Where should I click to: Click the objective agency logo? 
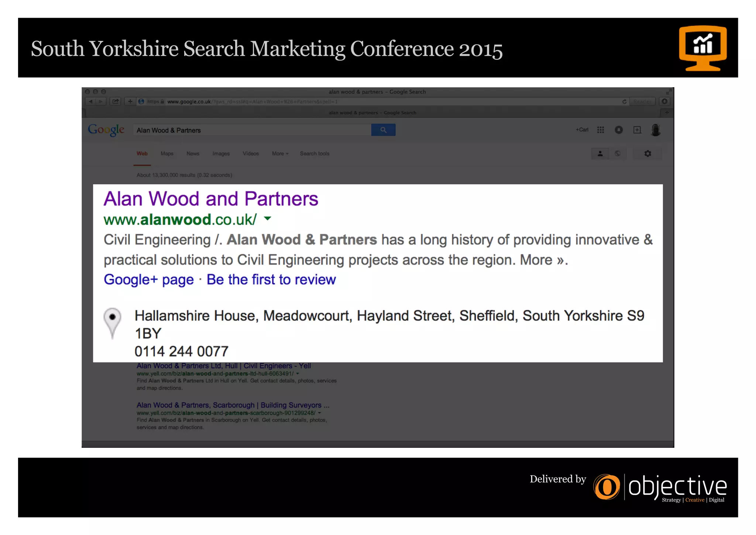660,488
